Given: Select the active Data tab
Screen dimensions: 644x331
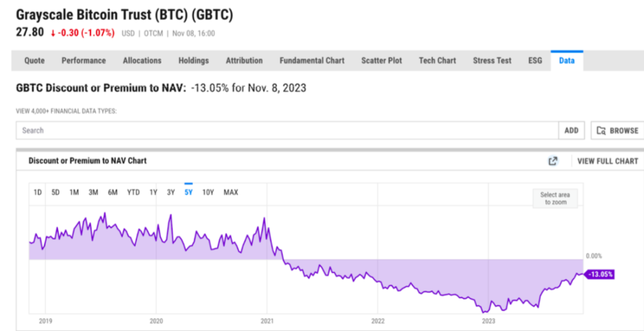Looking at the screenshot, I should point(567,60).
